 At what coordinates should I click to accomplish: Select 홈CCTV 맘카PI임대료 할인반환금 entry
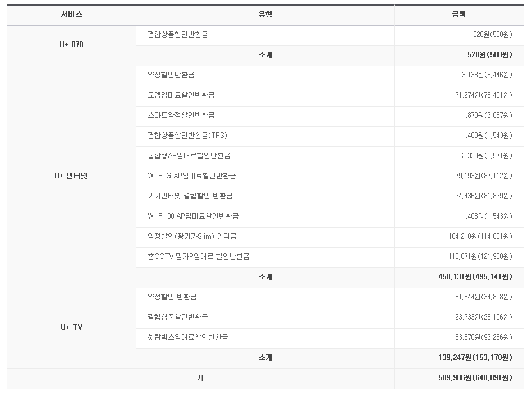(x=198, y=257)
